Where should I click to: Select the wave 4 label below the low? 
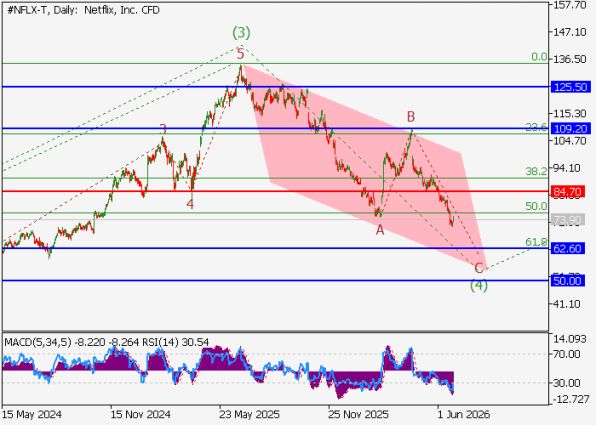(x=190, y=204)
